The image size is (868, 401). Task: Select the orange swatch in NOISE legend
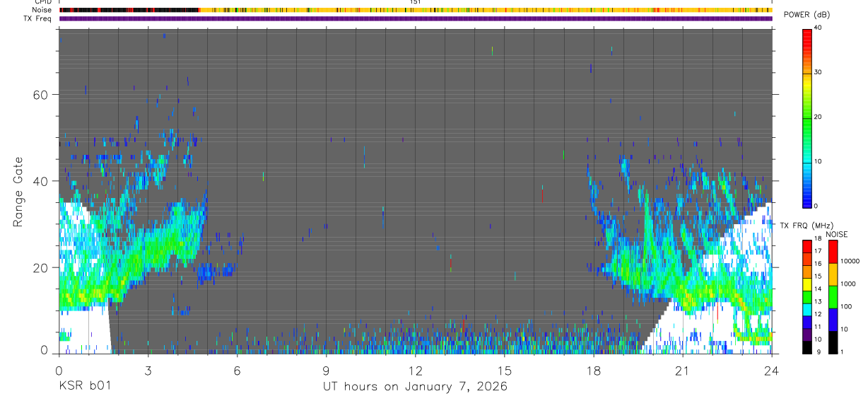833,274
